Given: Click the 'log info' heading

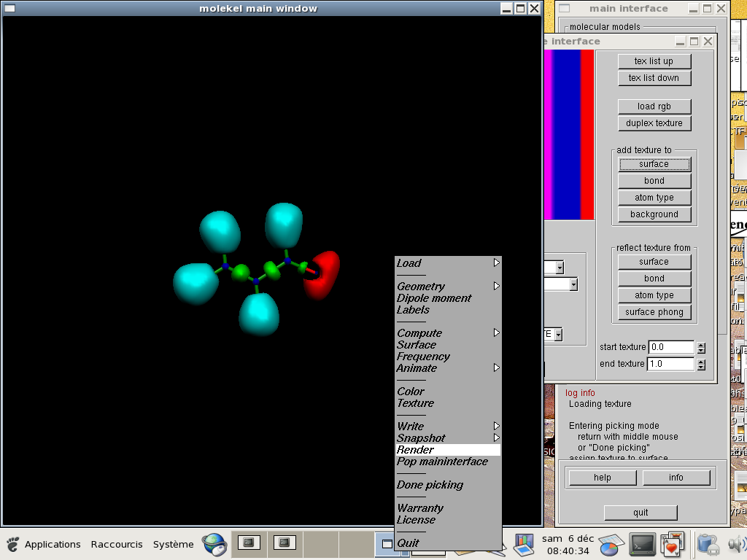Looking at the screenshot, I should 580,393.
